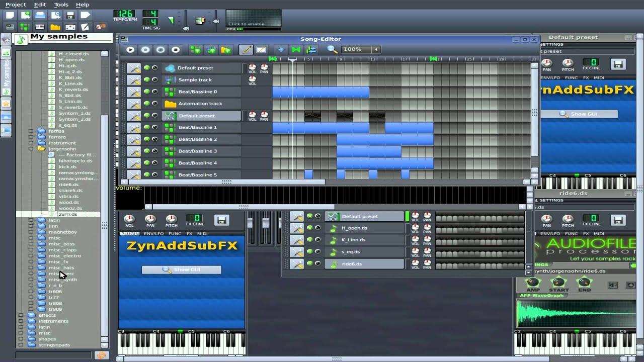The height and width of the screenshot is (362, 644).
Task: Play the song in Song-Editor
Action: click(x=130, y=50)
